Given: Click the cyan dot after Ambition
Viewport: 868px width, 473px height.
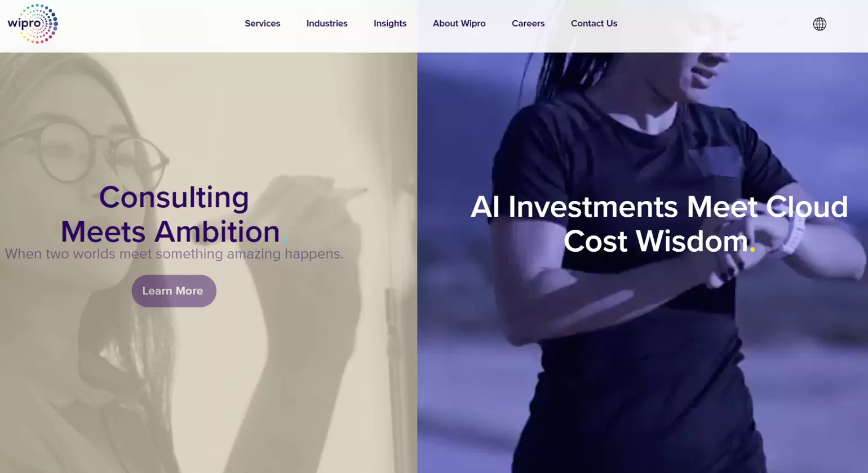Looking at the screenshot, I should click(285, 240).
